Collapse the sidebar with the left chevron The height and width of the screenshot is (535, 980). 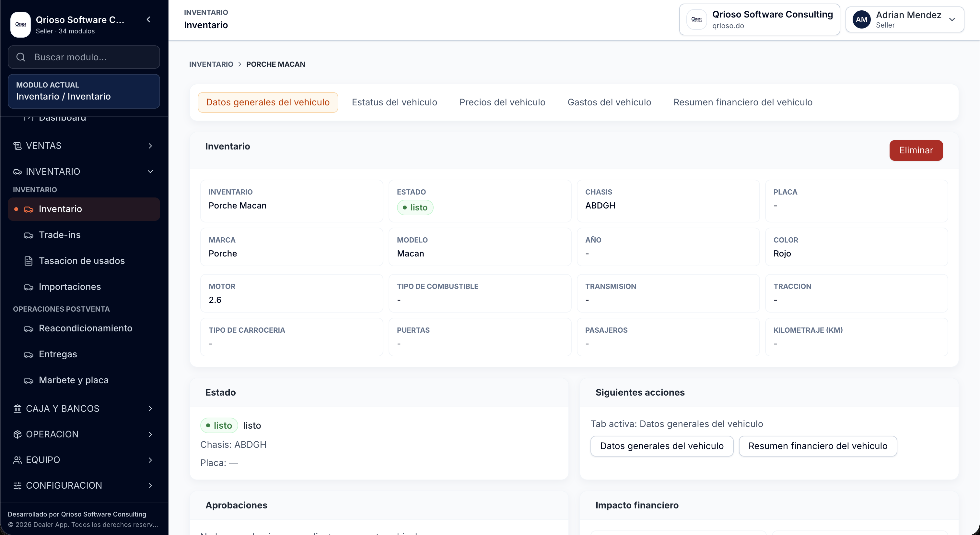pyautogui.click(x=149, y=19)
